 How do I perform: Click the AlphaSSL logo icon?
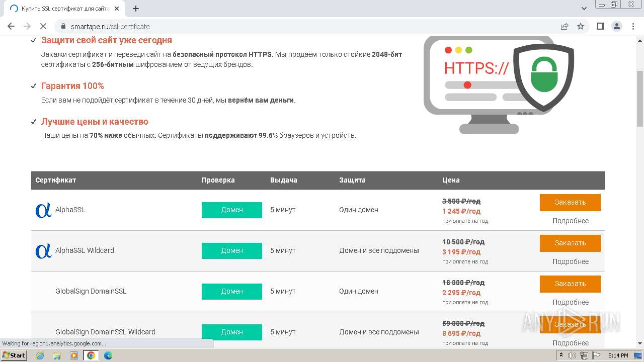point(43,210)
